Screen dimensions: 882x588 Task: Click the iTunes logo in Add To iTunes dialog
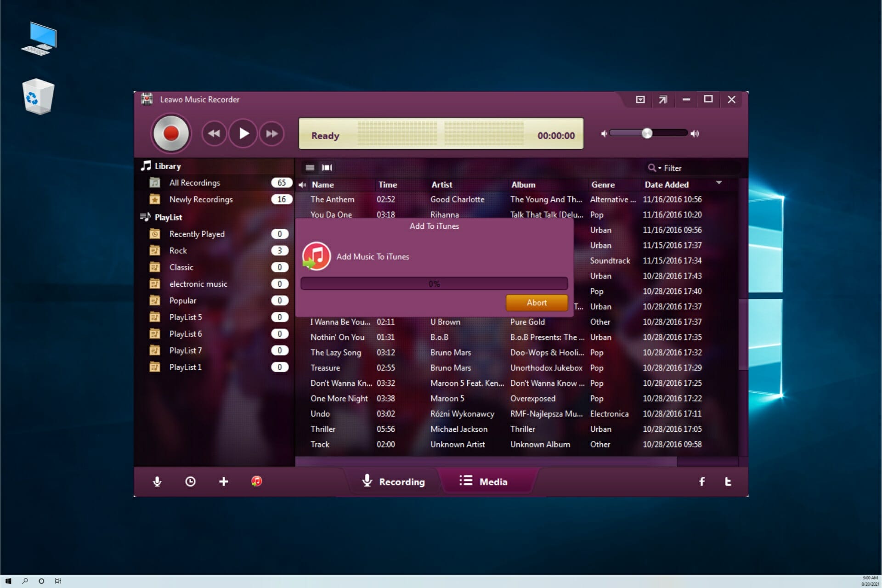[x=316, y=256]
